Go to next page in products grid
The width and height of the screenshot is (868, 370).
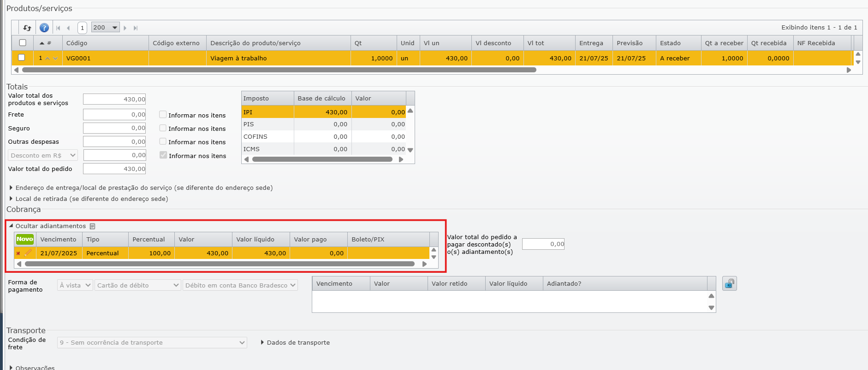(x=125, y=28)
